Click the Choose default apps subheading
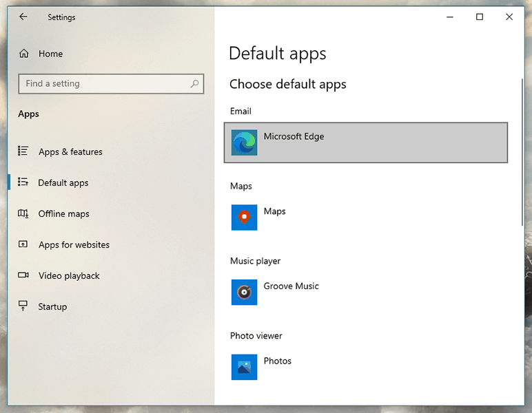This screenshot has height=413, width=532. (x=288, y=84)
